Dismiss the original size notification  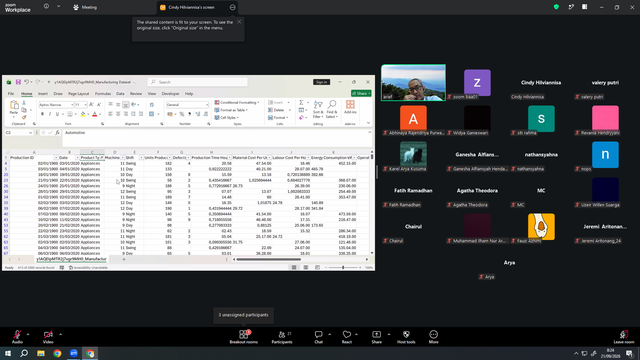[x=239, y=22]
